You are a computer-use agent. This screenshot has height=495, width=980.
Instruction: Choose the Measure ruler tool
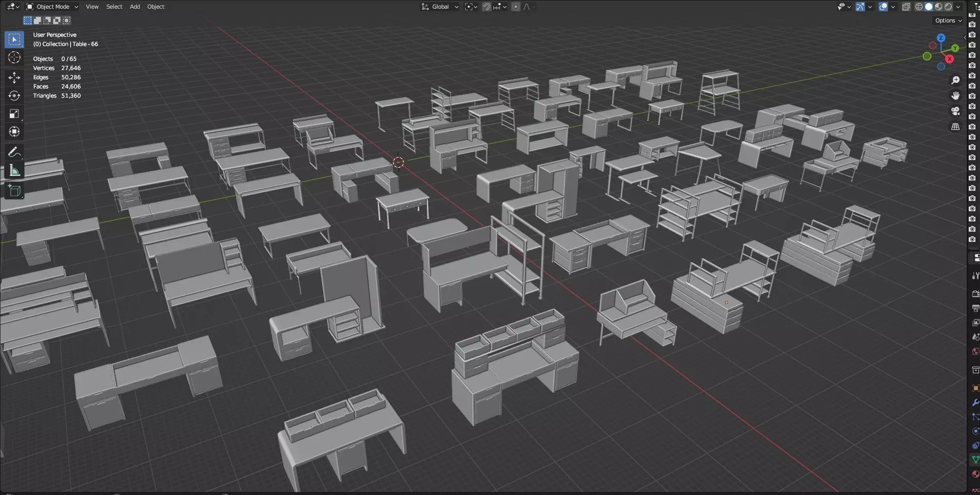pos(14,170)
